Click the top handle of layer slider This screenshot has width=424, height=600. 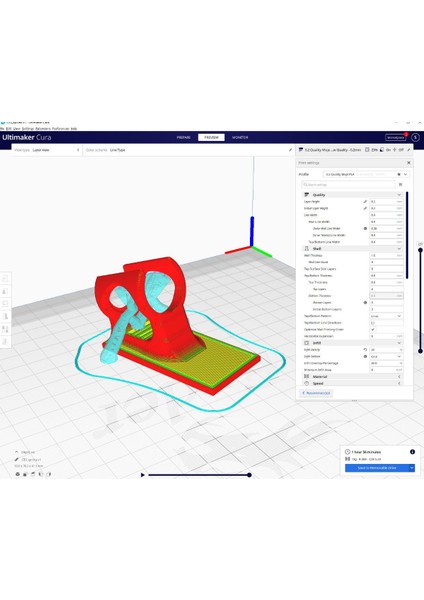pyautogui.click(x=420, y=250)
